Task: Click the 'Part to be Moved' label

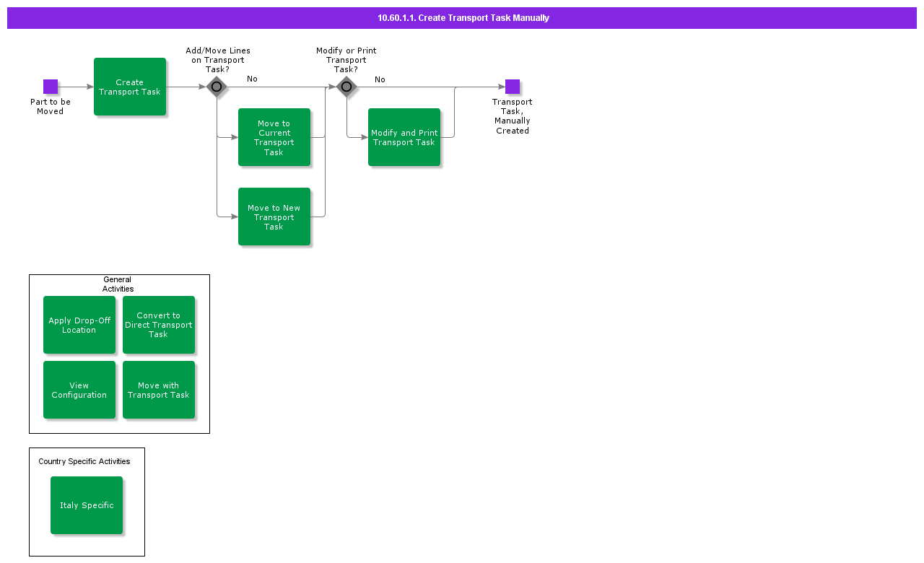Action: coord(51,107)
